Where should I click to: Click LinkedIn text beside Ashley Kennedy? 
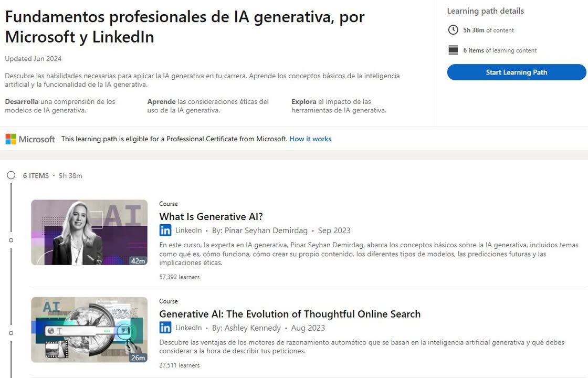click(x=188, y=328)
